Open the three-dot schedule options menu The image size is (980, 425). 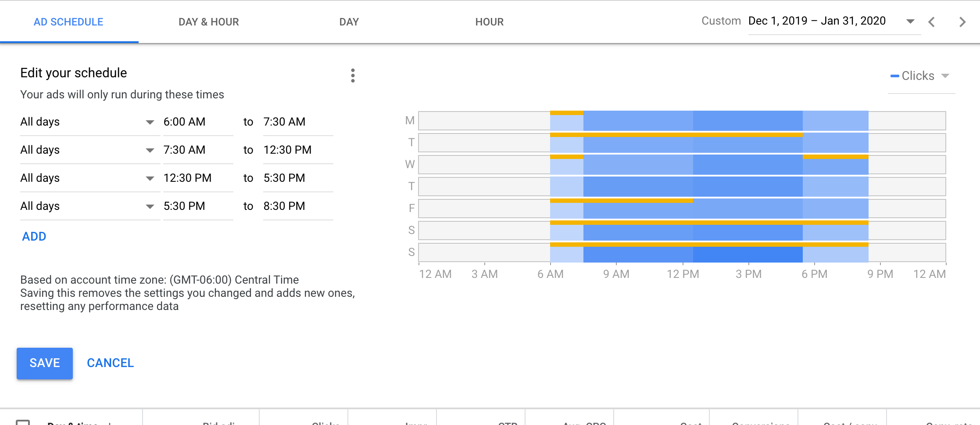(353, 76)
